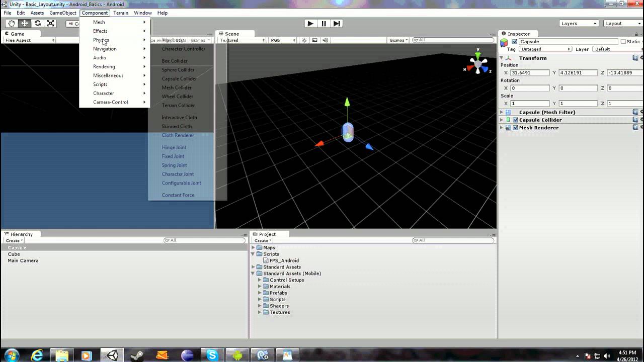Open the Rendering submenu

115,66
